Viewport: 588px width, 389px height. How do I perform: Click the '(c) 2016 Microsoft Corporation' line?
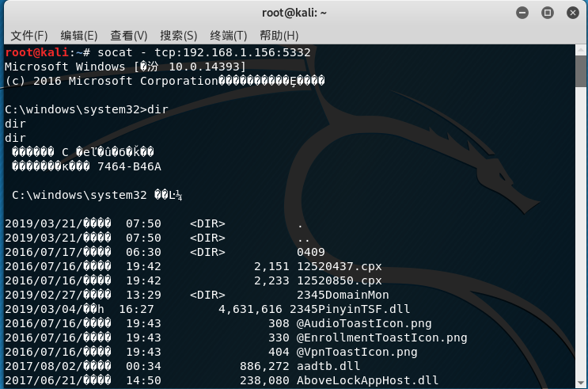click(x=165, y=81)
